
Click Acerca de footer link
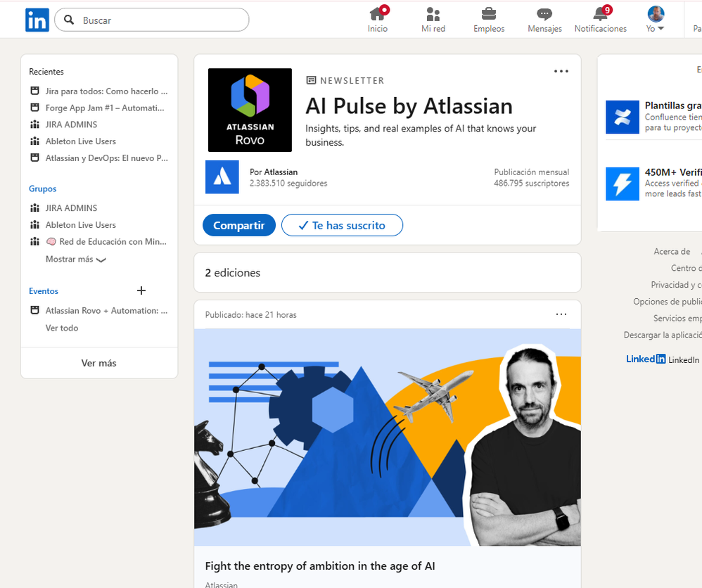click(x=672, y=251)
